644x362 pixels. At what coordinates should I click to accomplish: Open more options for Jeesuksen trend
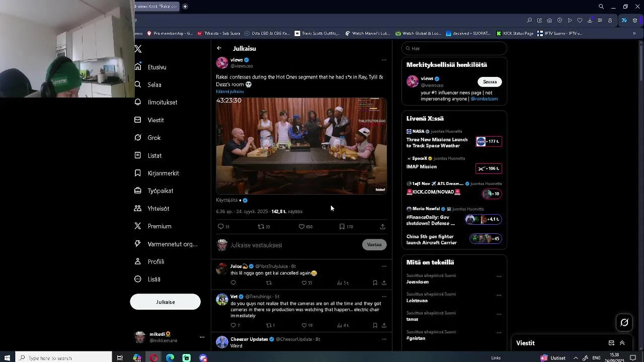499,276
